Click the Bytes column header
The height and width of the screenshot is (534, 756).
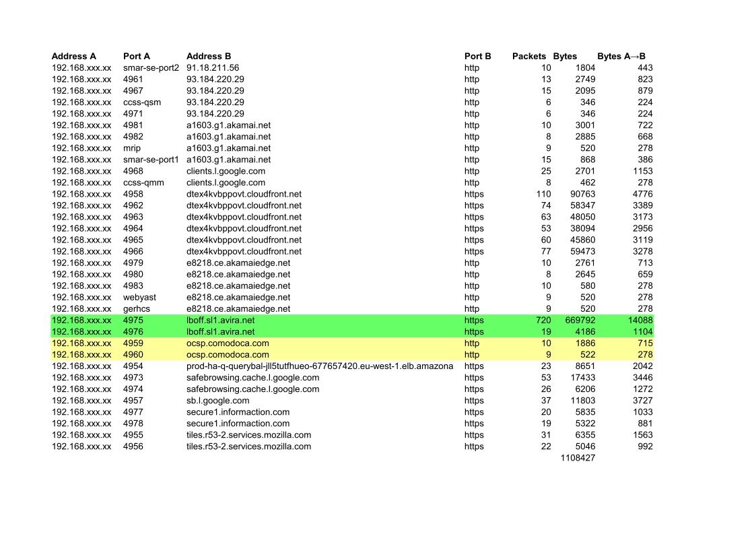(x=565, y=57)
